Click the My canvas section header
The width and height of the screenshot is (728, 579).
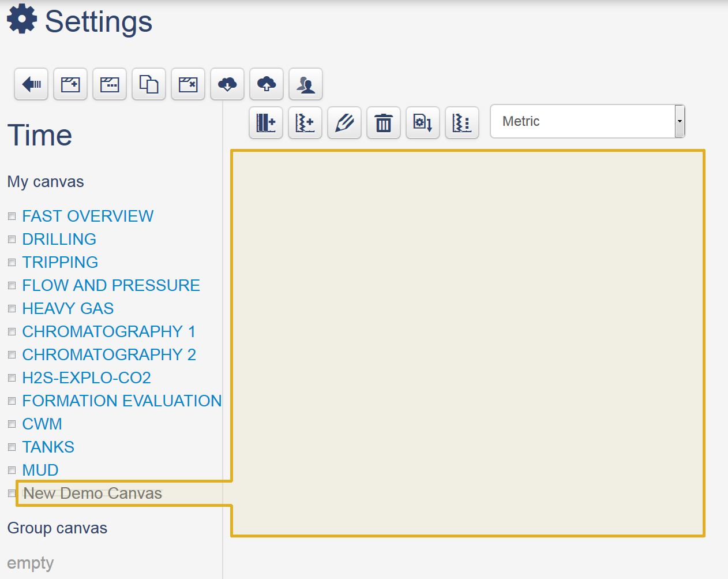(46, 181)
